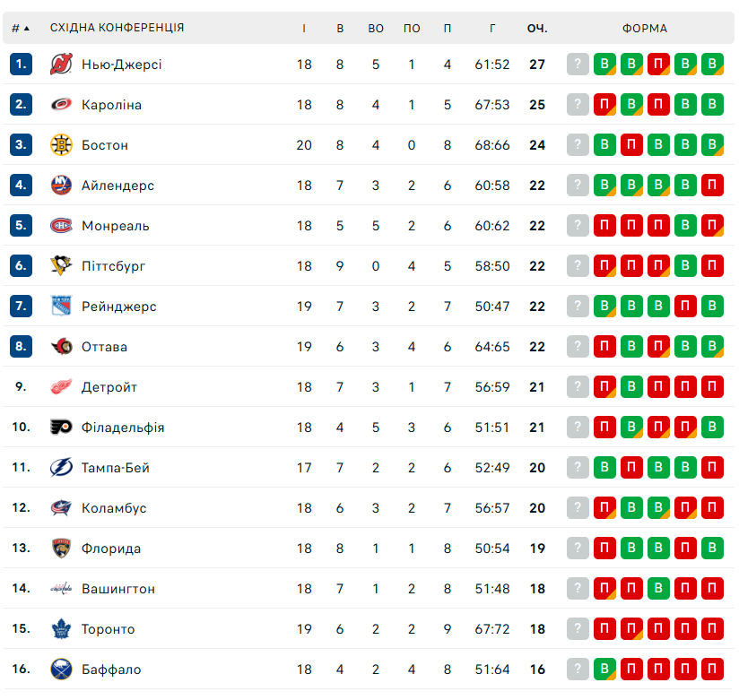The height and width of the screenshot is (700, 739).
Task: Click the Pittsburgh Penguins logo
Action: 61,266
